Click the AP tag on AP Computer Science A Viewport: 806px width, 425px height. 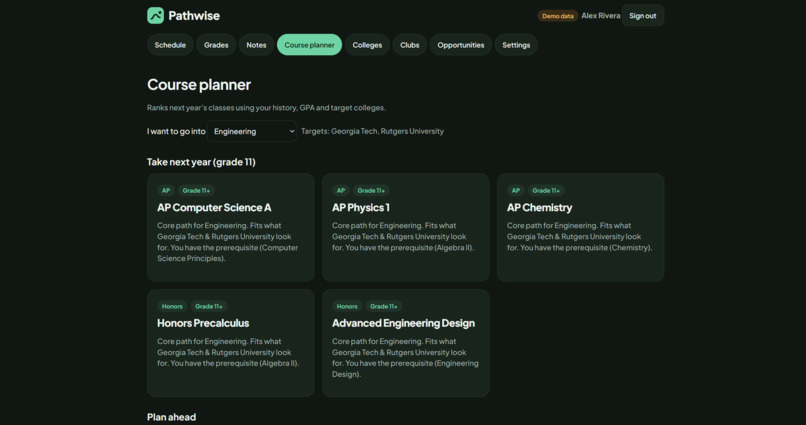click(x=166, y=191)
